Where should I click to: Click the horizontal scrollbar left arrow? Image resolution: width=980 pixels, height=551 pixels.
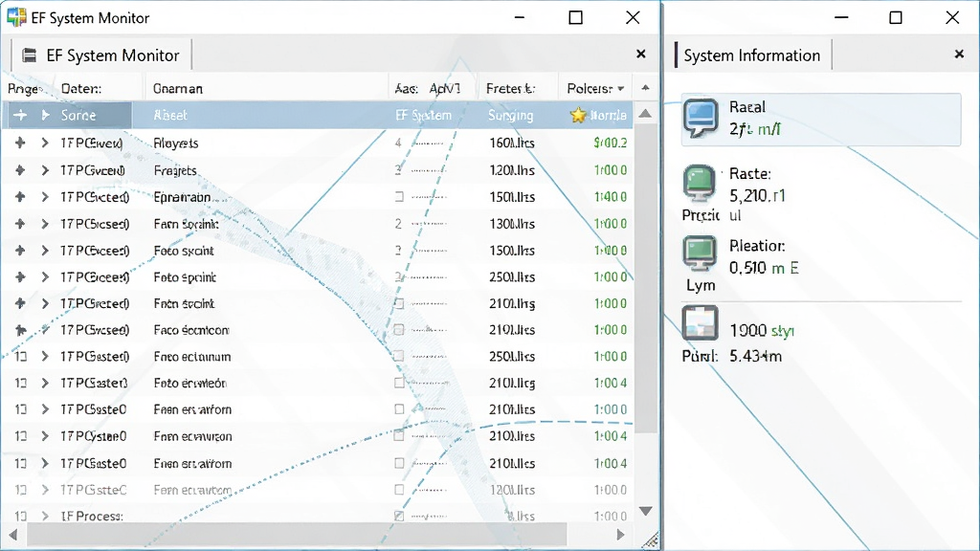12,535
